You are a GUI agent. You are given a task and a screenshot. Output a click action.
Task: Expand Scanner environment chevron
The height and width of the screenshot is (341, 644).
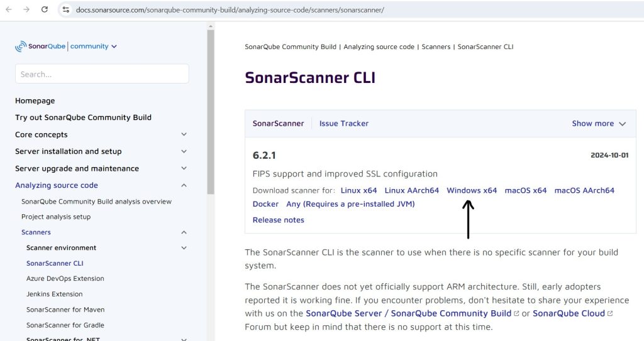click(184, 248)
